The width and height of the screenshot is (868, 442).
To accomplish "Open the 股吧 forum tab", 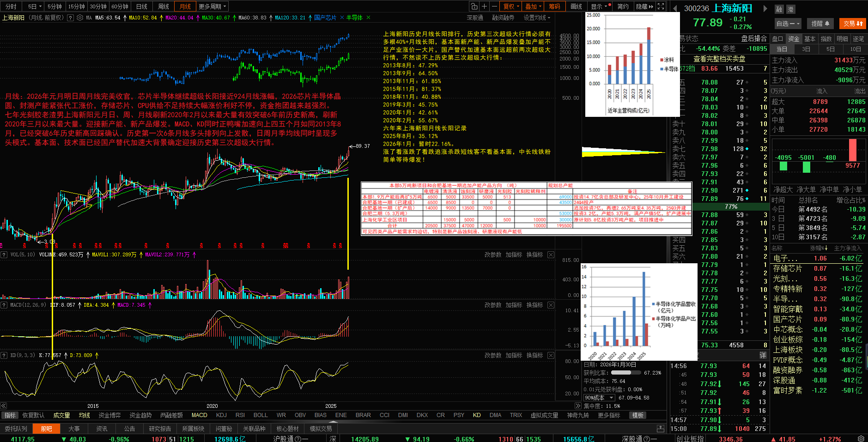I will 46,429.
